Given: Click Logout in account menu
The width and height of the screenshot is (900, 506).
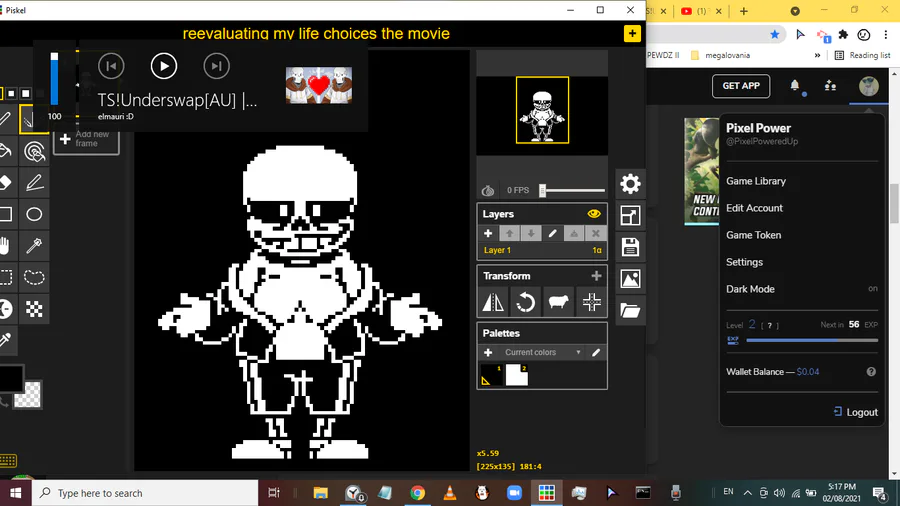Looking at the screenshot, I should click(x=855, y=412).
